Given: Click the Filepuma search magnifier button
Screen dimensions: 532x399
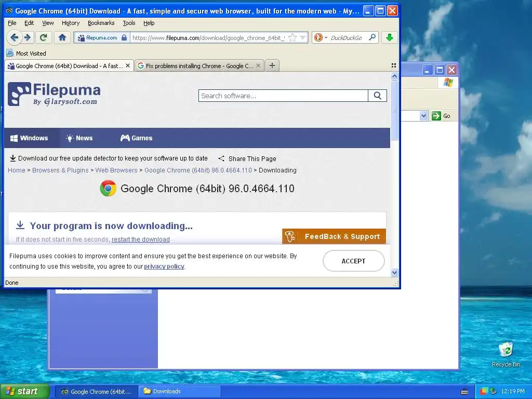Looking at the screenshot, I should [x=377, y=96].
